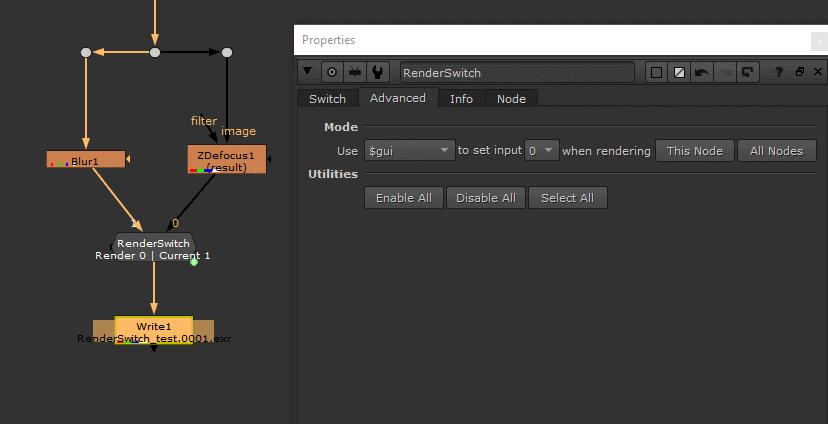Click the Disable All button
Image resolution: width=828 pixels, height=424 pixels.
click(x=486, y=197)
